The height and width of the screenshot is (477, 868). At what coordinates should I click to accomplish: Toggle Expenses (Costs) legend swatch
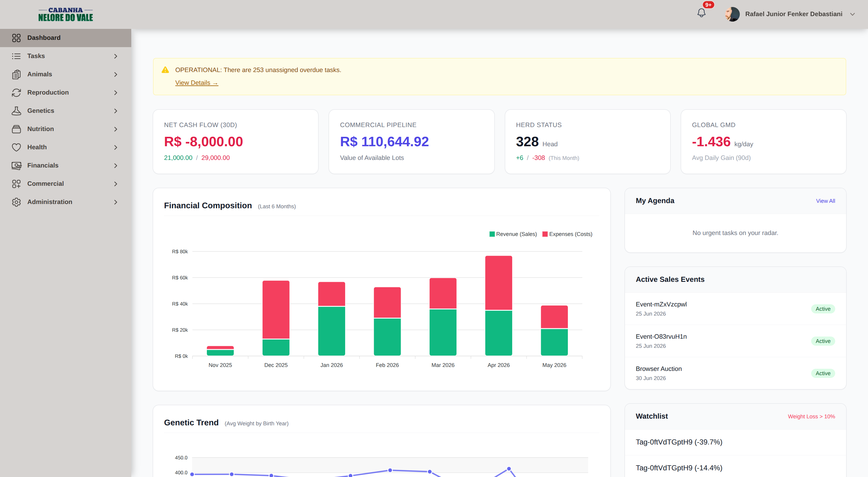point(545,234)
